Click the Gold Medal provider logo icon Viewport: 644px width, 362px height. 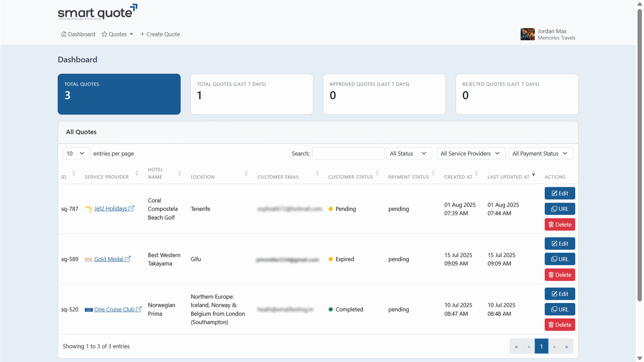click(88, 259)
